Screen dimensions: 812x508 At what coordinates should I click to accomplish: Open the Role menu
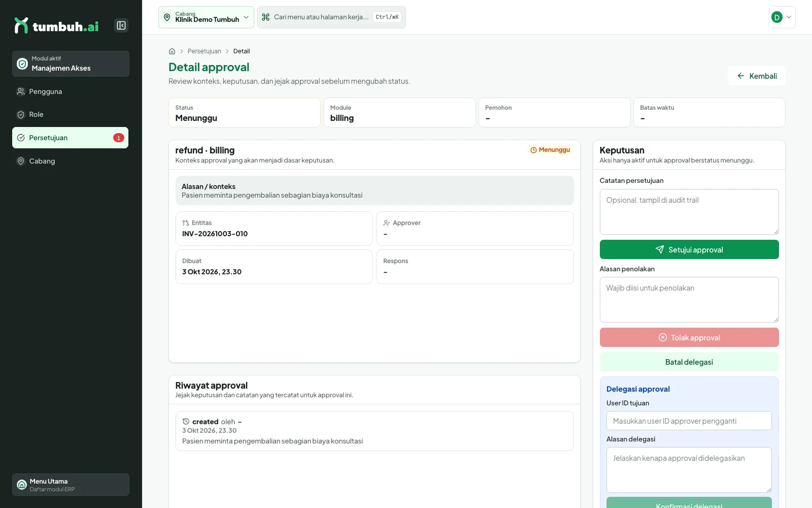(71, 114)
